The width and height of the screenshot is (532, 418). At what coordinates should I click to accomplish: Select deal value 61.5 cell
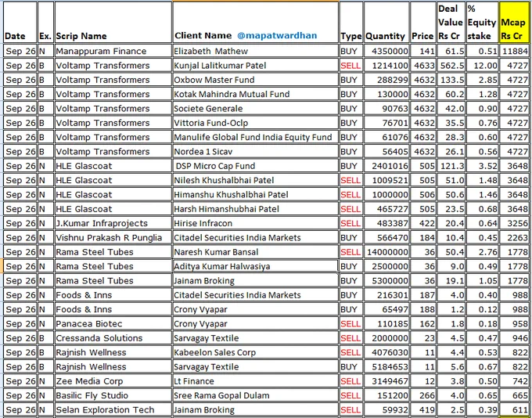451,52
